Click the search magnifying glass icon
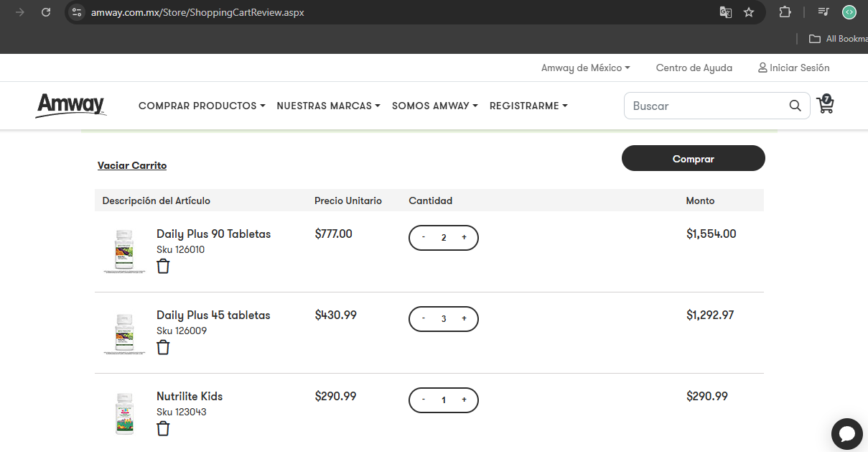Viewport: 868px width, 452px height. click(x=795, y=106)
